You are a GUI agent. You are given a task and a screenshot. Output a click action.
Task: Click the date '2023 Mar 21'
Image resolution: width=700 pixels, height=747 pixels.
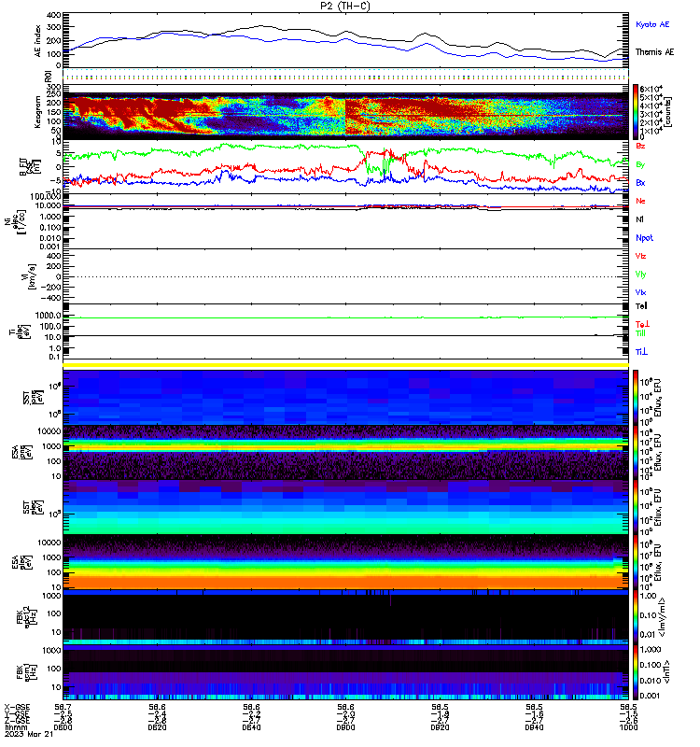[29, 734]
